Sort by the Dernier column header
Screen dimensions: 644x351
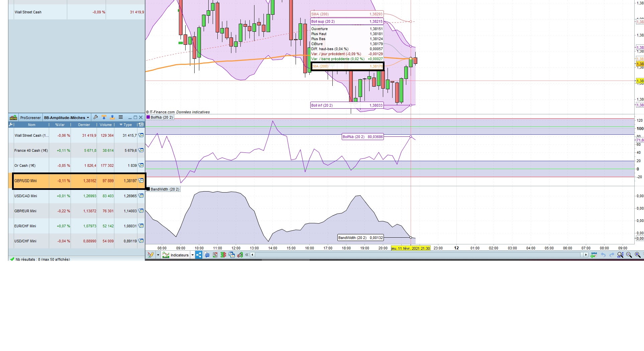tap(84, 125)
